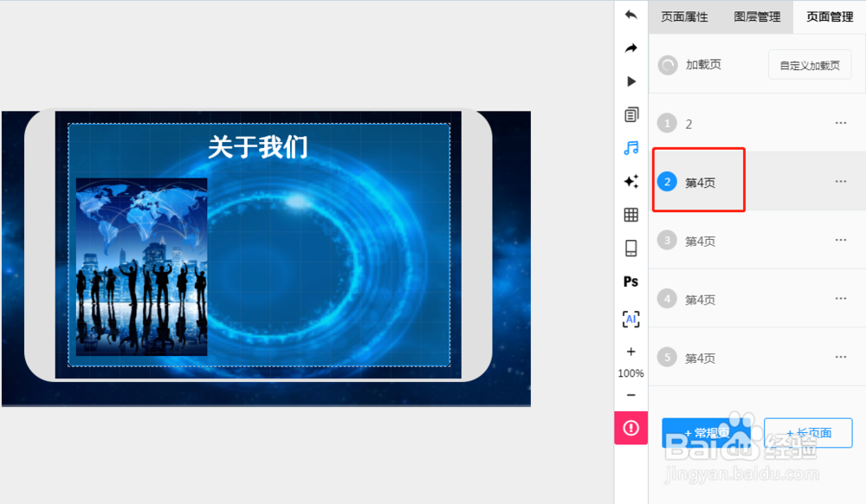Click the redo arrow icon

tap(630, 48)
